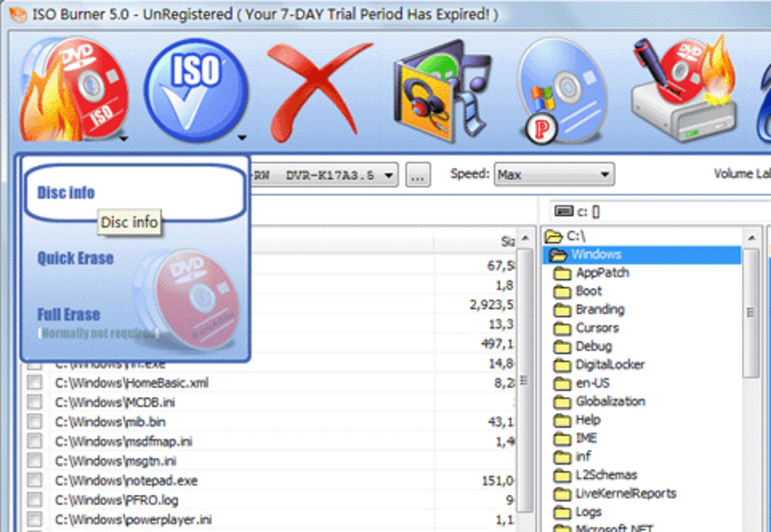The image size is (771, 532).
Task: Open the Branding folder
Action: click(x=589, y=310)
